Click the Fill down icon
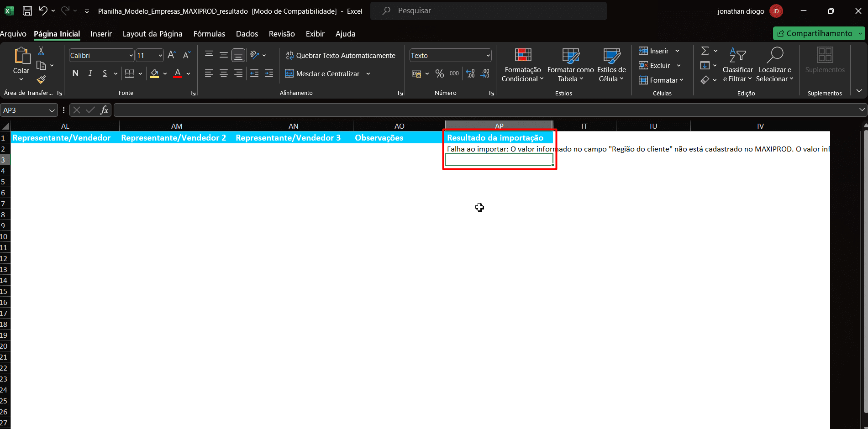 click(x=705, y=65)
